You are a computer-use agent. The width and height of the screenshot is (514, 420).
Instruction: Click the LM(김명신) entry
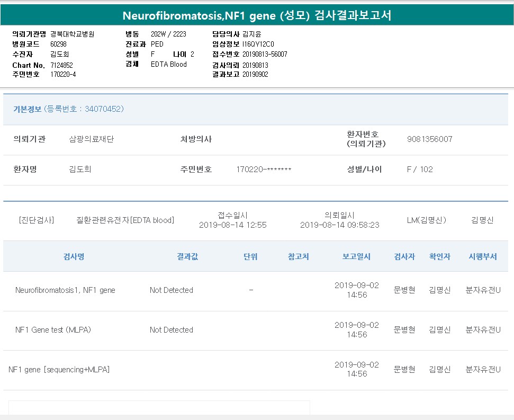tap(426, 220)
